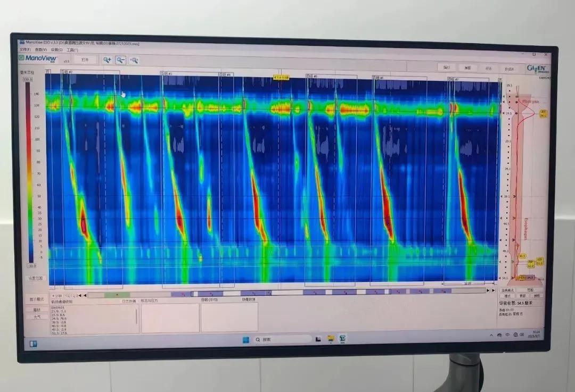Click the yellow UES label on the catheter panel
Viewport: 575px width, 392px height.
543,113
